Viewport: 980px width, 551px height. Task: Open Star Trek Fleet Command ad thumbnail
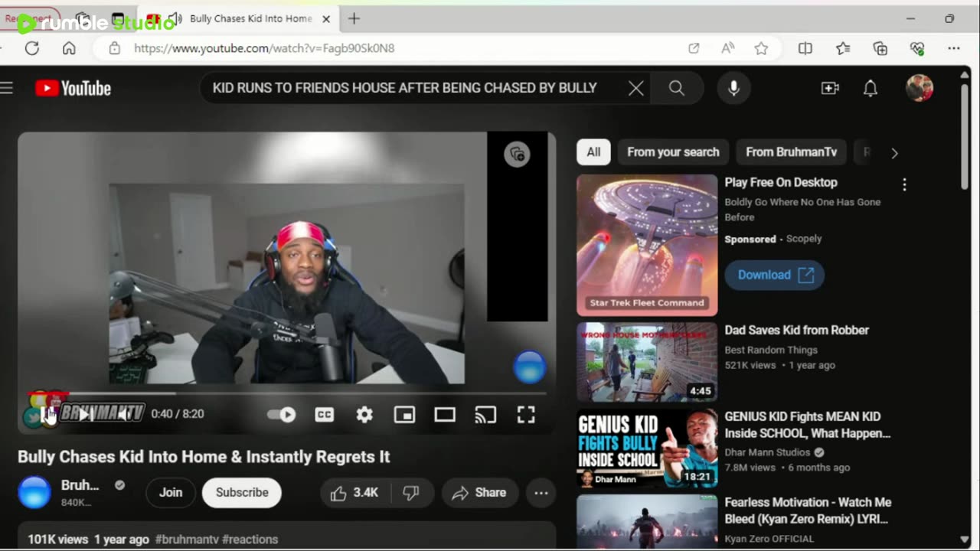(x=647, y=245)
